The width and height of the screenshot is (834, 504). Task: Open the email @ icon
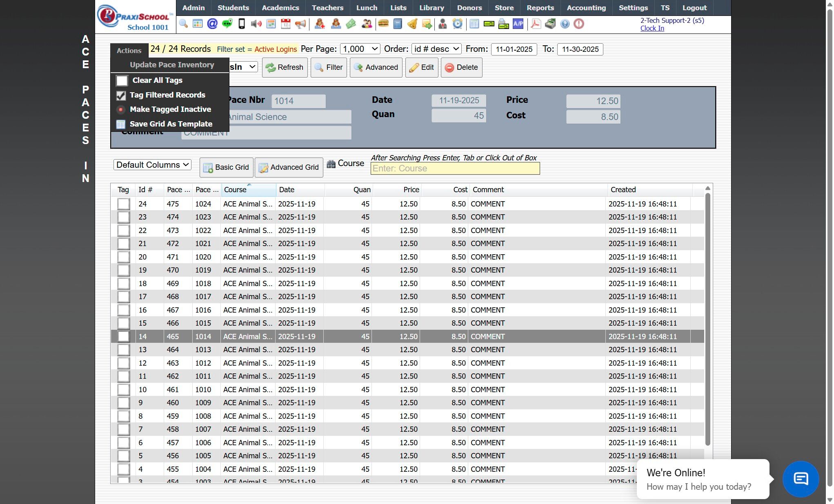click(212, 24)
